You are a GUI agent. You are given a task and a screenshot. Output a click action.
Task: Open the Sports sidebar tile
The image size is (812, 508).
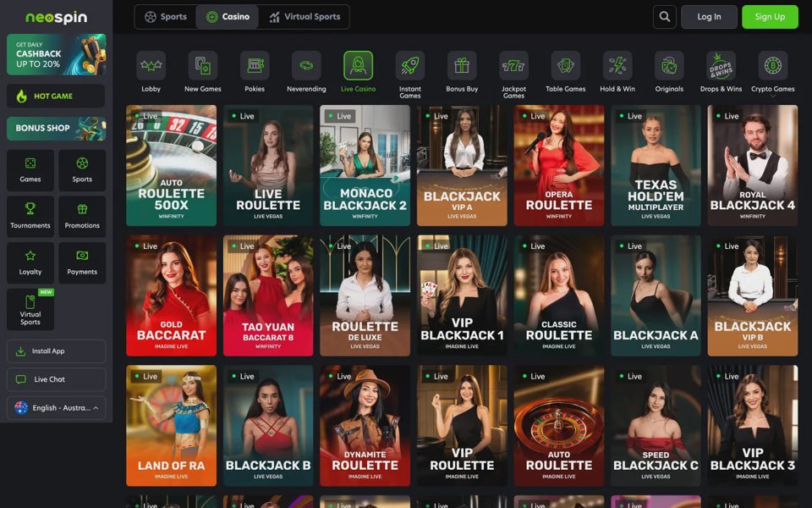tap(82, 170)
